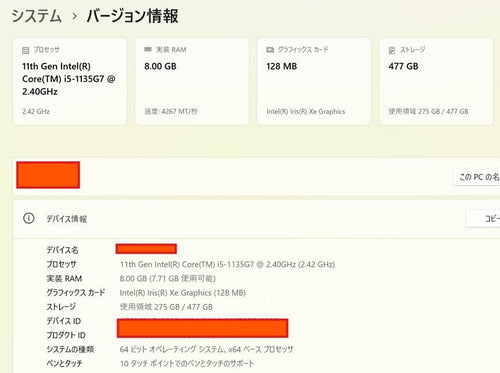Select the プロセッサ value text row
Viewport: 500px width, 373px height.
(227, 264)
